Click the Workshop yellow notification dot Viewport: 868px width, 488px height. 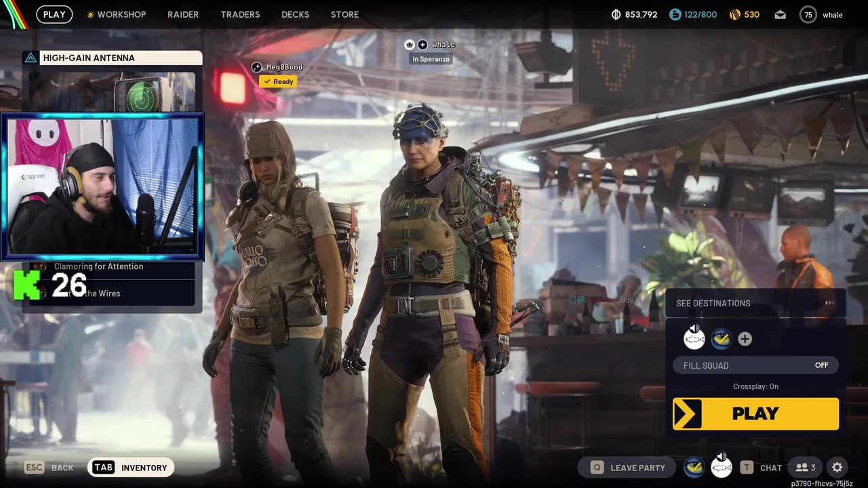pyautogui.click(x=90, y=14)
